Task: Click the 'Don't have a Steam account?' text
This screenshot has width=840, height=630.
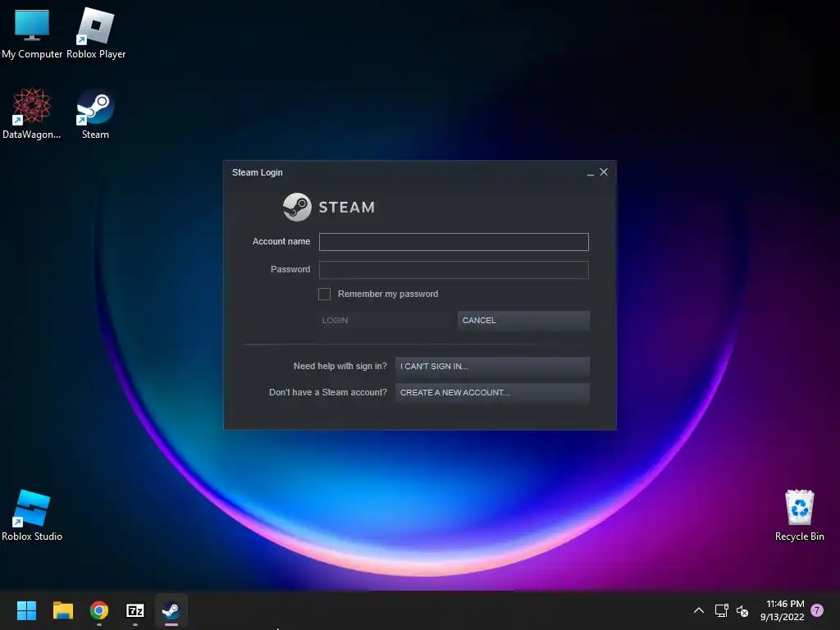Action: click(328, 392)
